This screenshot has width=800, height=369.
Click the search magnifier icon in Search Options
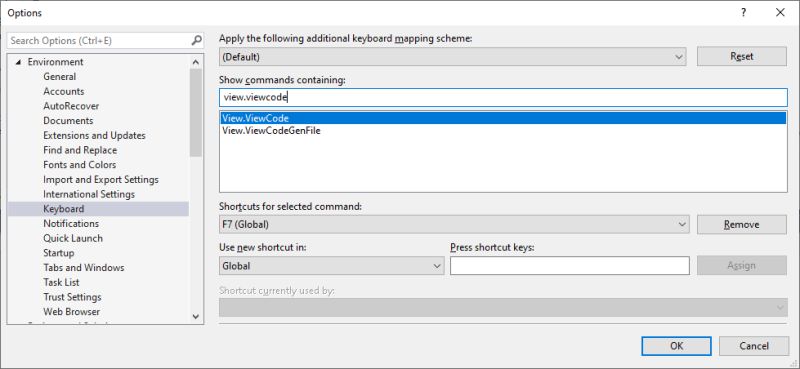tap(196, 40)
